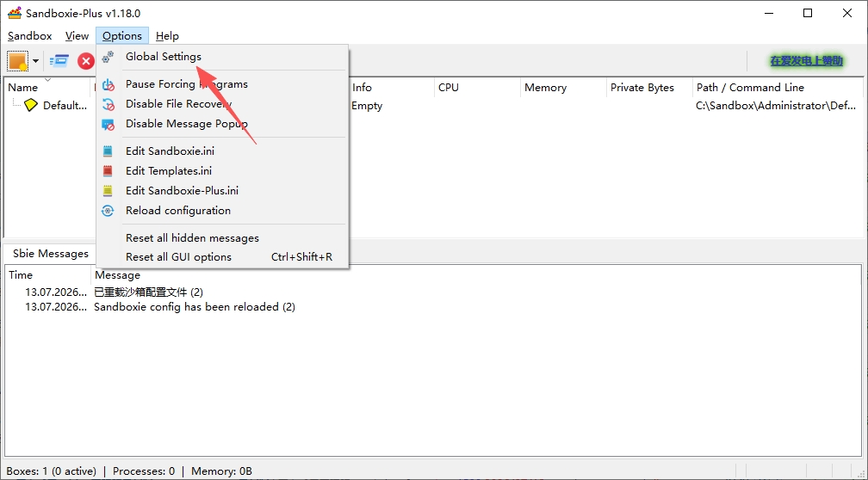
Task: Click the green Chinese sponsor link
Action: [x=806, y=61]
